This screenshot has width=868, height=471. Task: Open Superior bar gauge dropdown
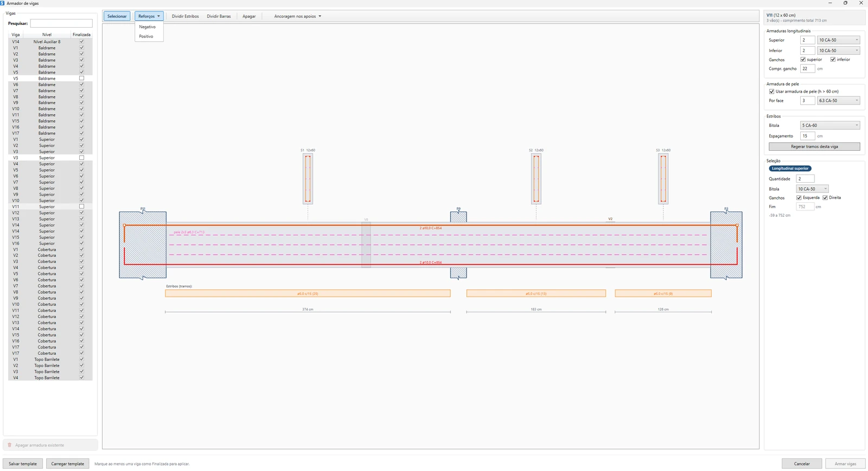click(x=839, y=40)
